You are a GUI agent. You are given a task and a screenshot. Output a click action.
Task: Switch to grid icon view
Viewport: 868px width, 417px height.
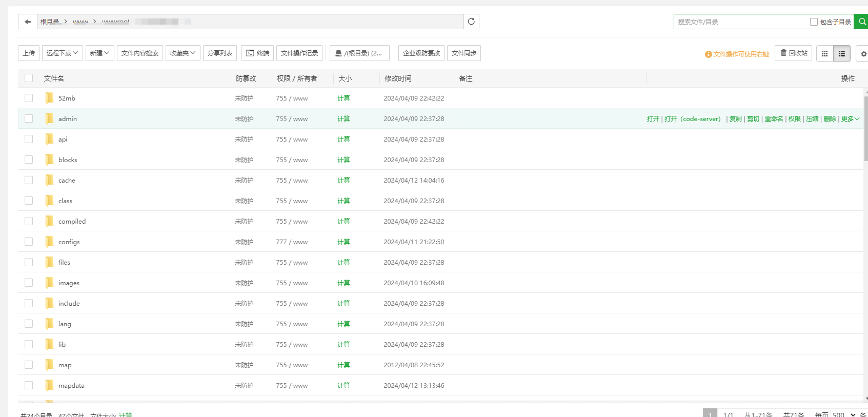[x=824, y=53]
